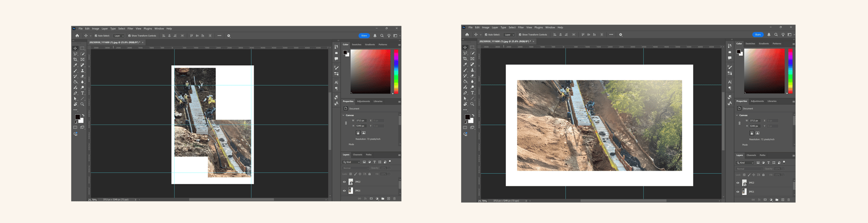Click foreground color swatch in left toolbar
Viewport: 868px width, 223px height.
[77, 117]
